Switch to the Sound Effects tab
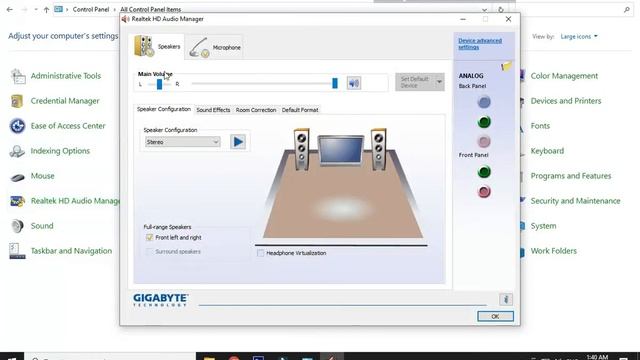Image resolution: width=640 pixels, height=360 pixels. (x=213, y=110)
